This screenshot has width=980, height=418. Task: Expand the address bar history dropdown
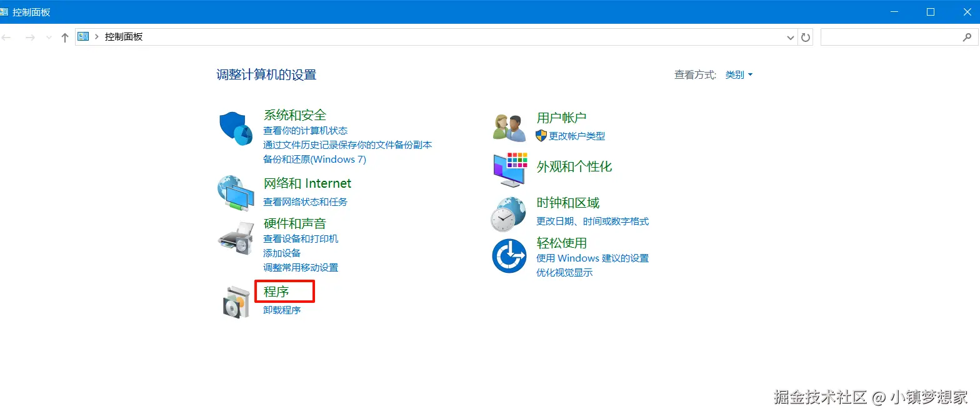point(790,38)
